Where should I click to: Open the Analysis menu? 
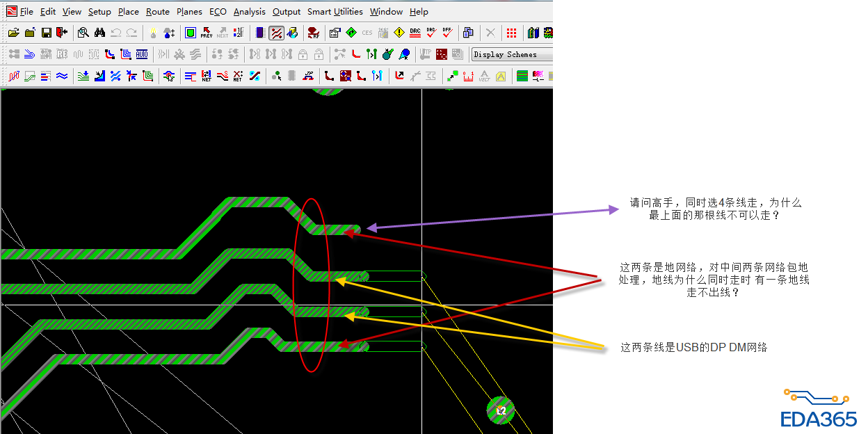[x=250, y=12]
